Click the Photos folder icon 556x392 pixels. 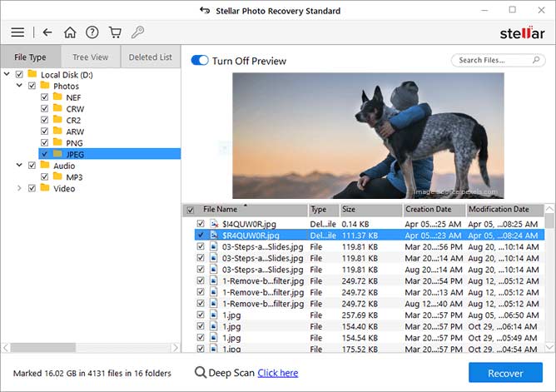pyautogui.click(x=45, y=86)
